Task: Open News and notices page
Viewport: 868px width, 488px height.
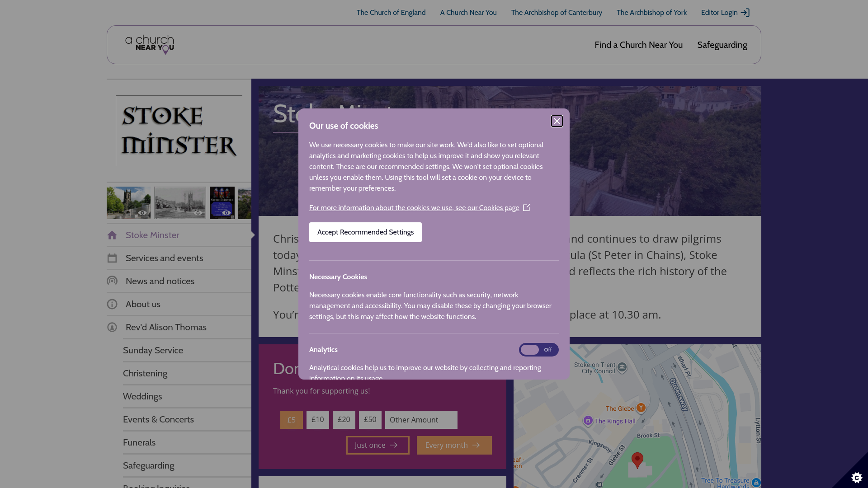Action: pos(179,281)
